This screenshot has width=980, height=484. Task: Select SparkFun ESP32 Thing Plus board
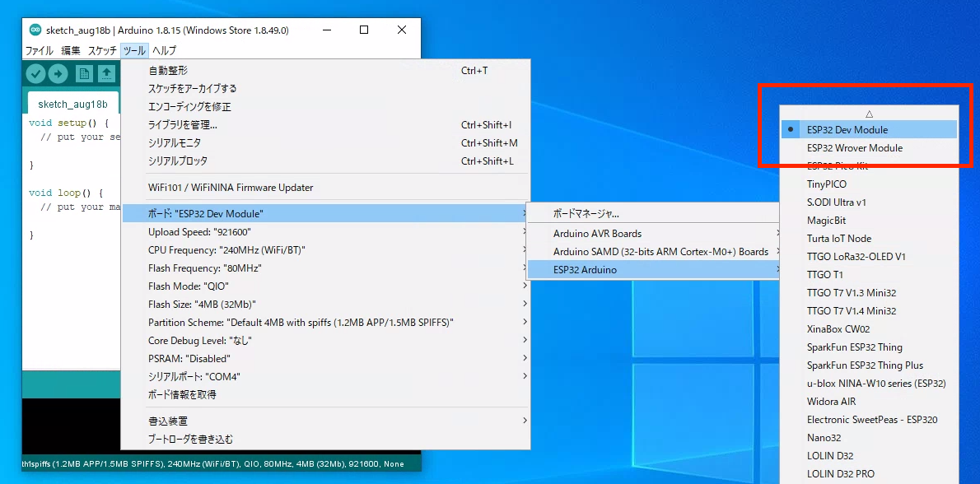click(x=869, y=365)
